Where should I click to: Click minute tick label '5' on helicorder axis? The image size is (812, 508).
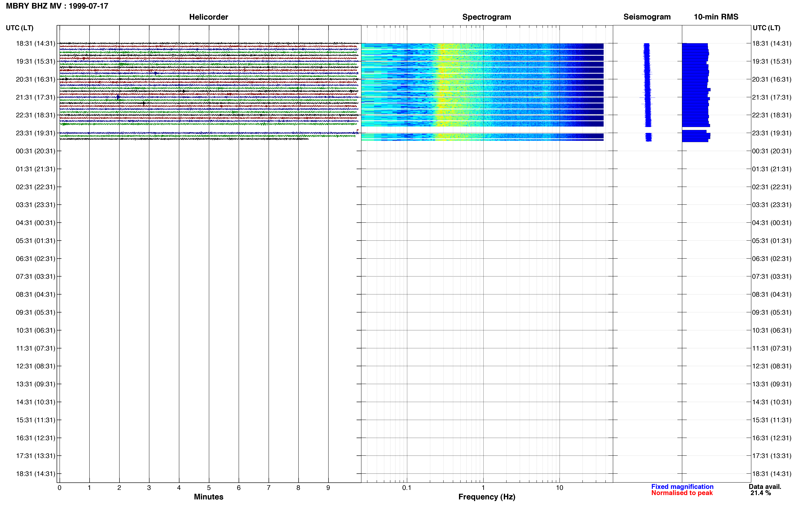[209, 487]
